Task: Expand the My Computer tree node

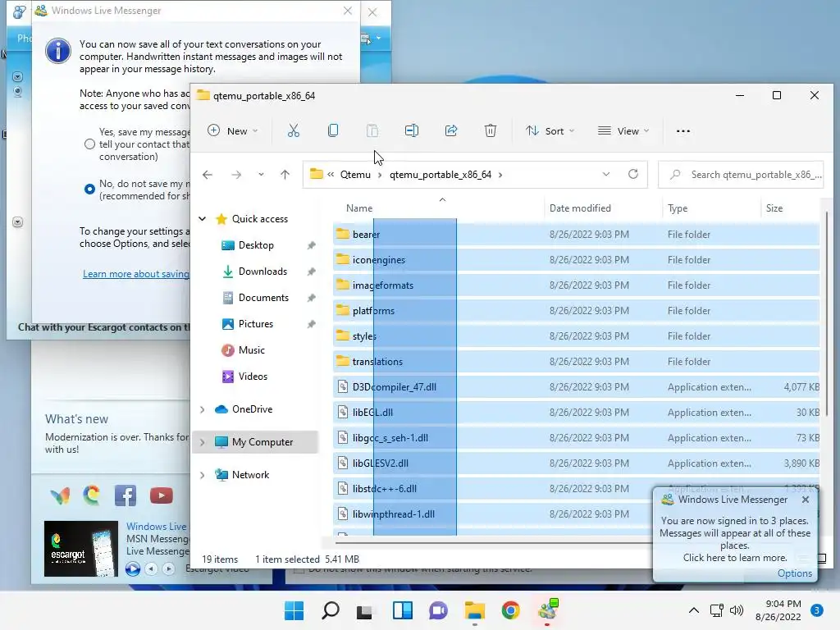Action: pyautogui.click(x=202, y=442)
